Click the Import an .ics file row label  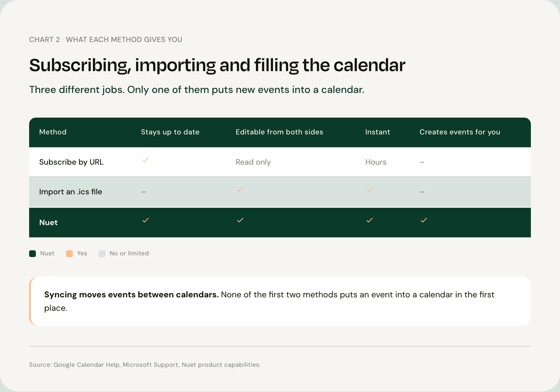pyautogui.click(x=71, y=192)
